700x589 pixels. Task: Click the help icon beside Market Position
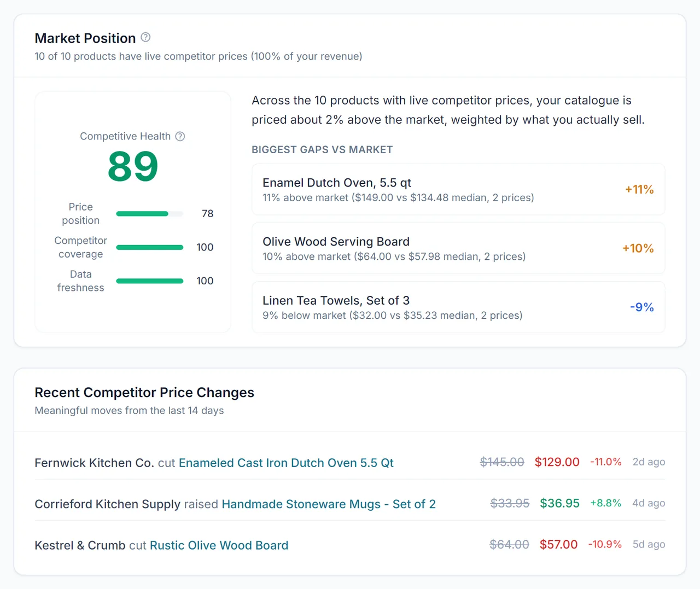pyautogui.click(x=145, y=37)
